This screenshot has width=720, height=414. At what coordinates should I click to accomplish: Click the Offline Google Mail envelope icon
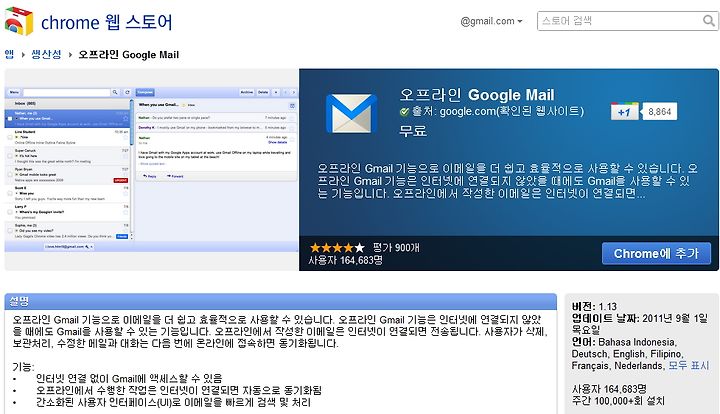click(x=351, y=113)
